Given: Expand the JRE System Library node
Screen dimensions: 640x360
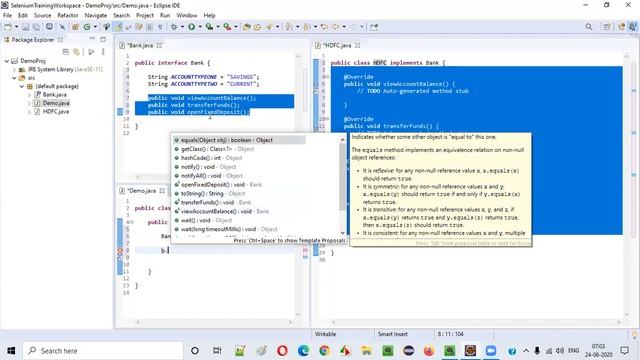Looking at the screenshot, I should [14, 69].
